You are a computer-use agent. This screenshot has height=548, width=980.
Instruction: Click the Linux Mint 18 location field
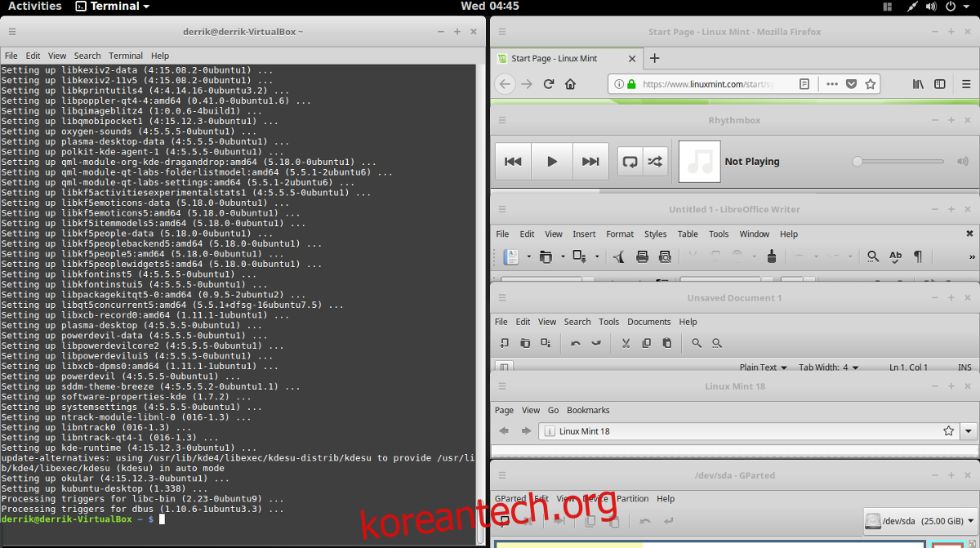(749, 430)
